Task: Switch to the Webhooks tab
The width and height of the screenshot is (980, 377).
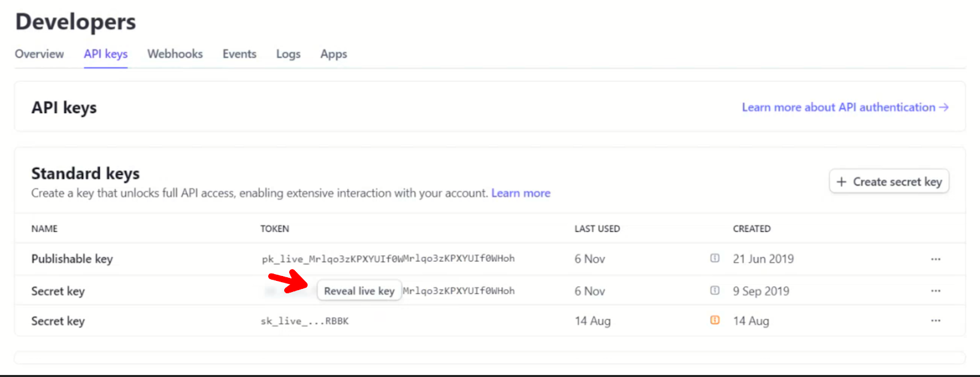Action: 175,54
